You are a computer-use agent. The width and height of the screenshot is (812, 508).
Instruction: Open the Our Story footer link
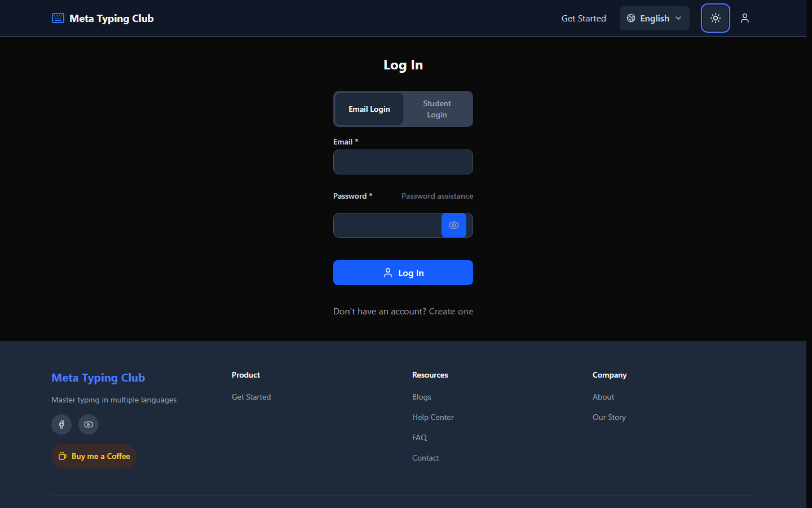coord(609,417)
